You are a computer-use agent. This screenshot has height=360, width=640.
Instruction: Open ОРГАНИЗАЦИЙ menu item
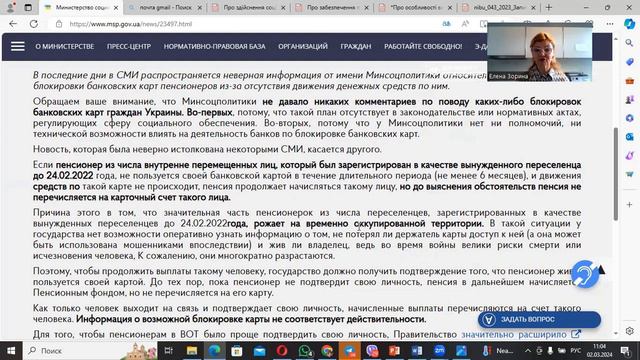pyautogui.click(x=303, y=47)
